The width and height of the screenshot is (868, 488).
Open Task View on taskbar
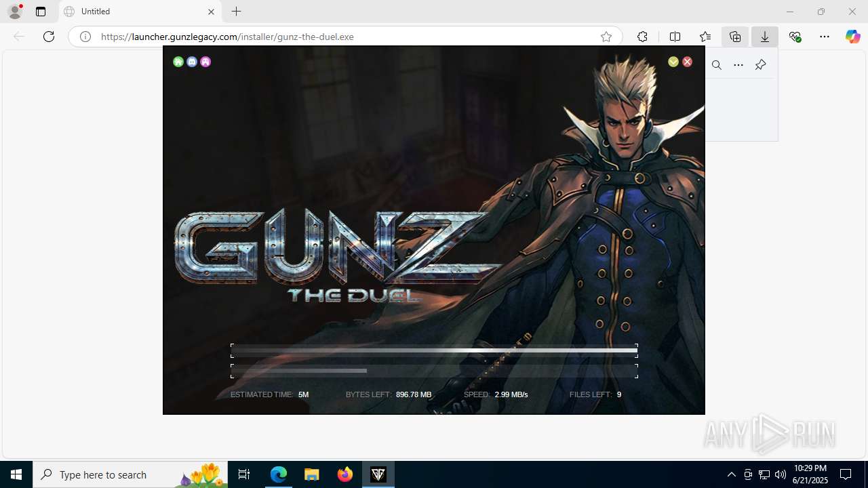(x=244, y=474)
